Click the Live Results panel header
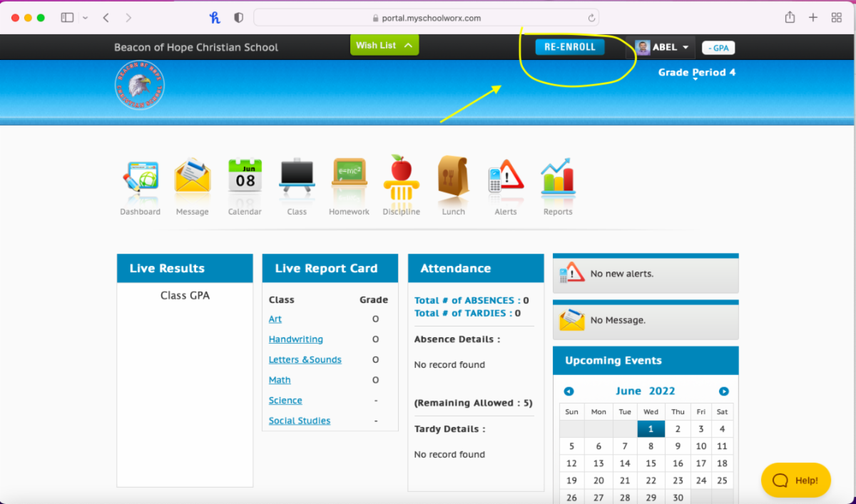This screenshot has width=856, height=504. tap(185, 268)
